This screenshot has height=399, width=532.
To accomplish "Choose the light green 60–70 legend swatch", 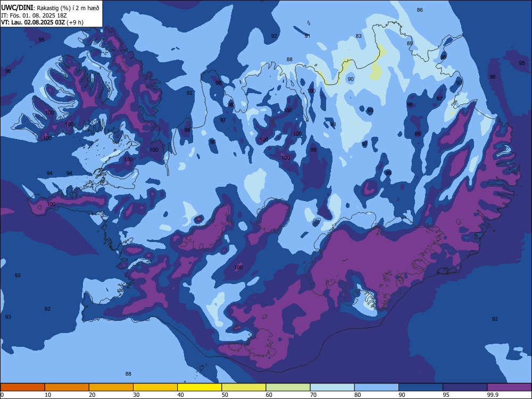I will tap(288, 387).
